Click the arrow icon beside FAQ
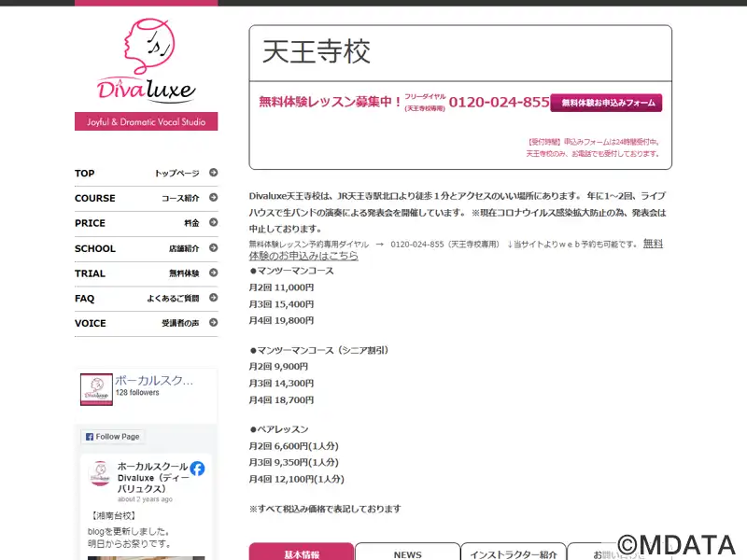 (x=214, y=298)
